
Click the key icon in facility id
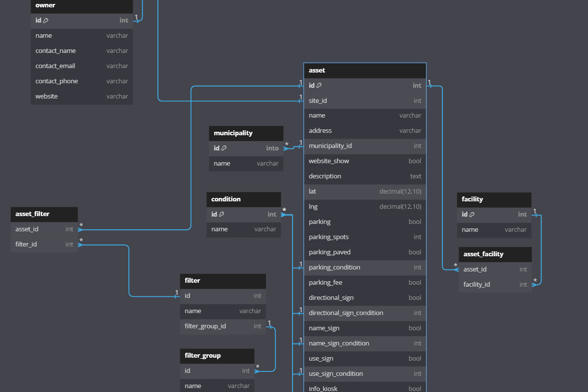[x=472, y=215]
